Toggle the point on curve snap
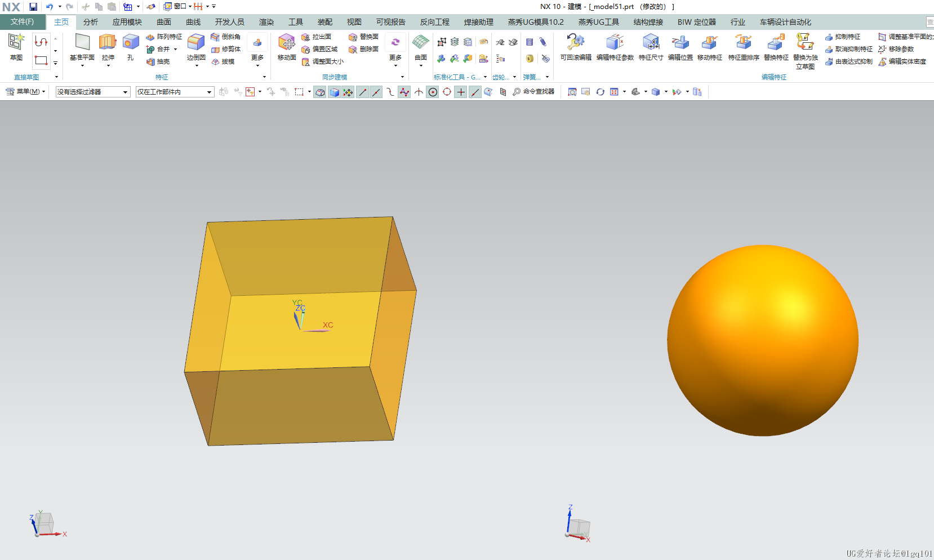 click(x=475, y=92)
